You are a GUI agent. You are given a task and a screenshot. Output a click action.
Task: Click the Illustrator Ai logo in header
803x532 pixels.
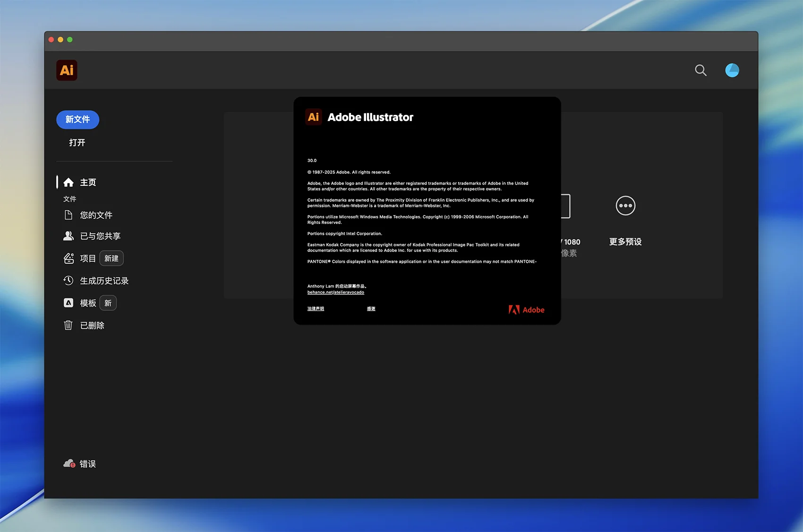(67, 70)
